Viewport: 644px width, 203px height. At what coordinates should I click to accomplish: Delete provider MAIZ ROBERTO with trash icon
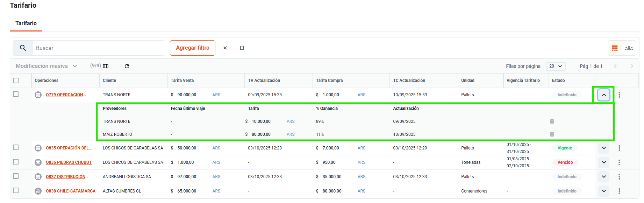point(552,134)
